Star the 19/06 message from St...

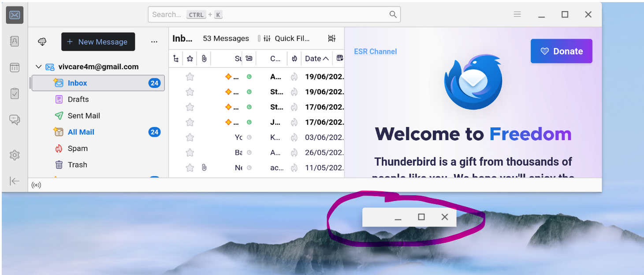coord(190,92)
